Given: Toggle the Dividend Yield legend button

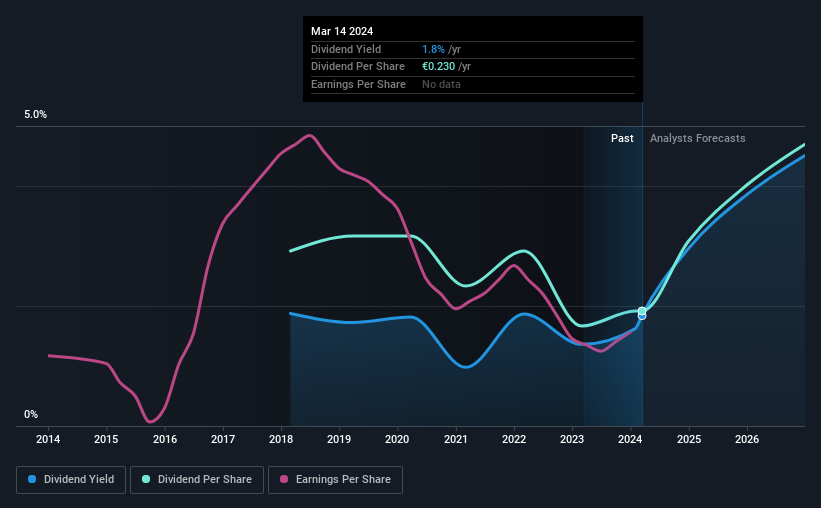Looking at the screenshot, I should 71,480.
